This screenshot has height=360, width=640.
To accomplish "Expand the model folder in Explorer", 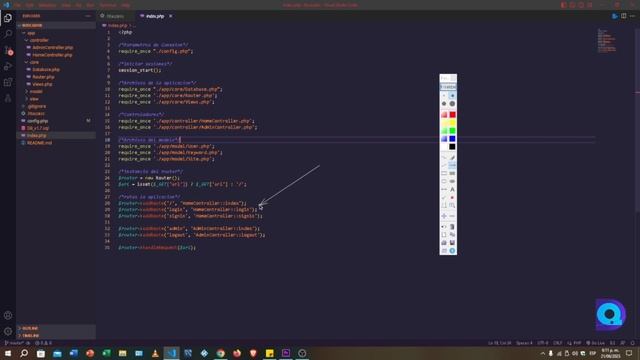I will (36, 91).
